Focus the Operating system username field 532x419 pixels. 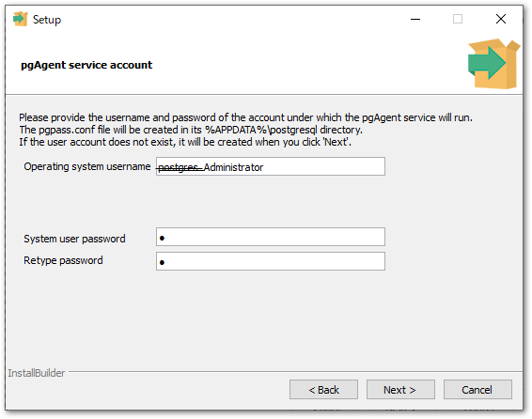pyautogui.click(x=271, y=166)
